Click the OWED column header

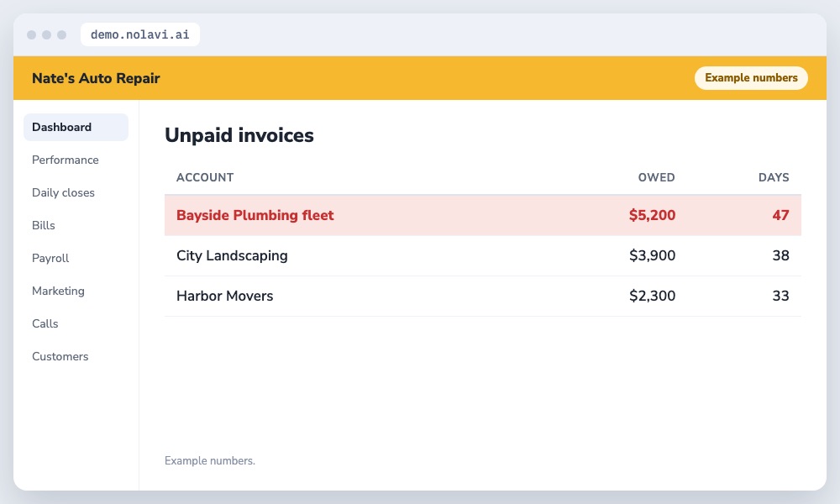pos(656,177)
